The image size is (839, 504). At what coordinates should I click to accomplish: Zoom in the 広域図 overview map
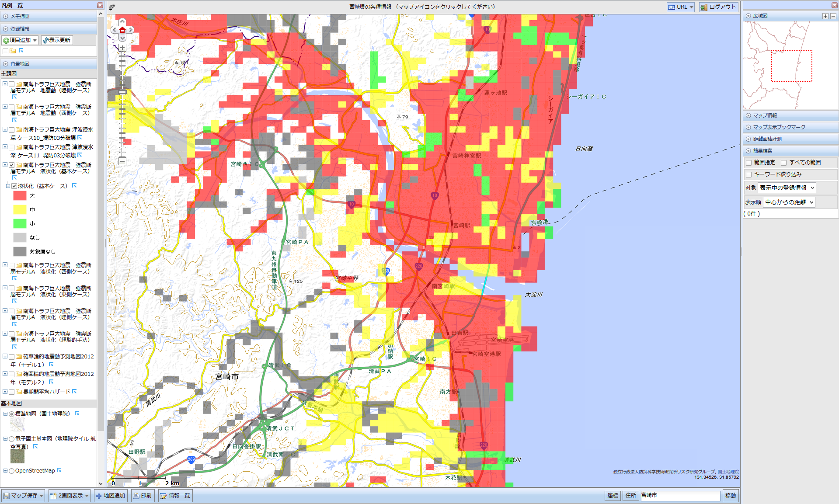825,16
